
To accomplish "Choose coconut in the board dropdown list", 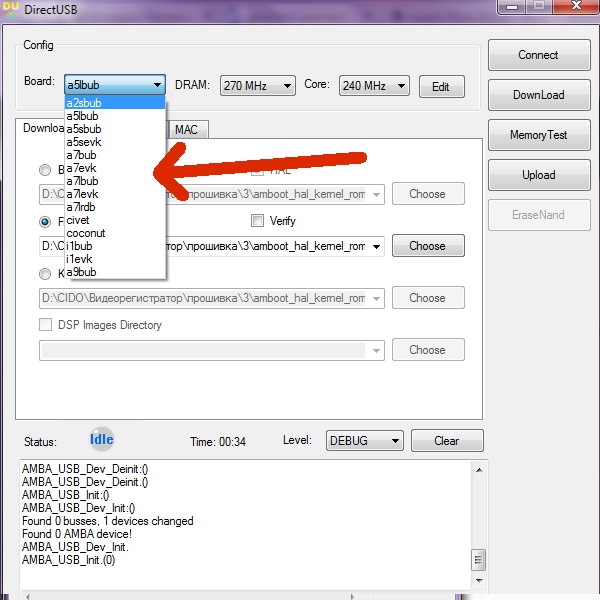I will pyautogui.click(x=85, y=233).
